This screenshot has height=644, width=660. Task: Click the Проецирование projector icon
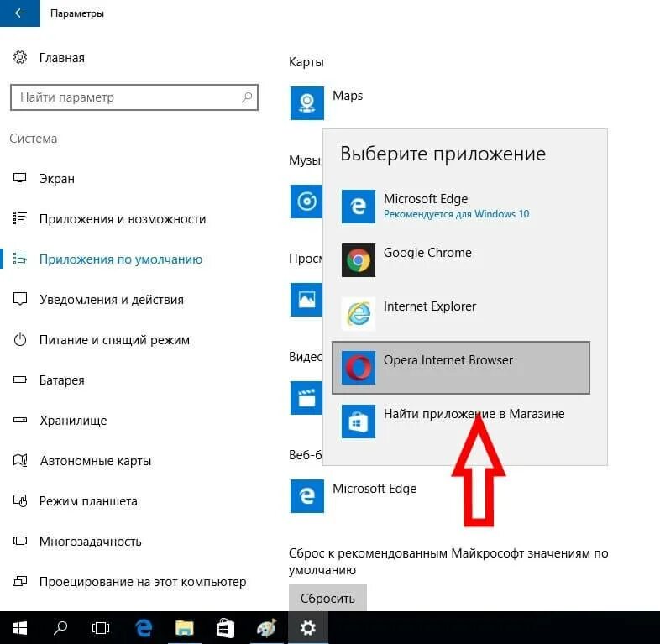(20, 581)
